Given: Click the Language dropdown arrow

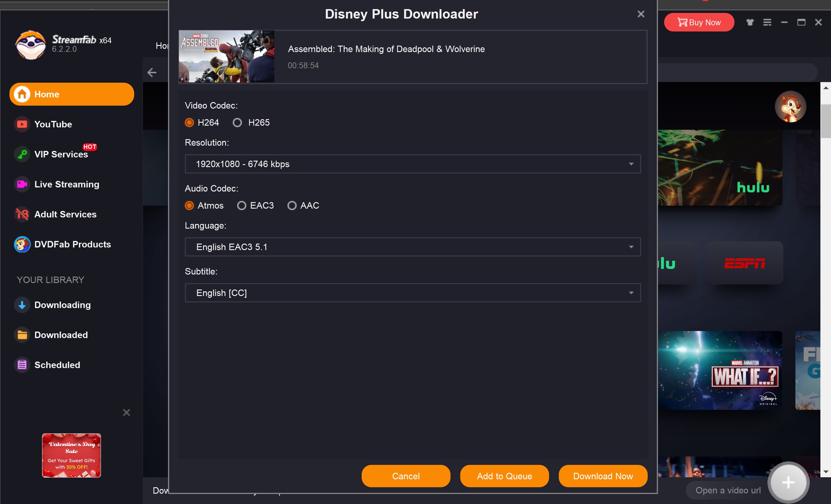Looking at the screenshot, I should tap(631, 247).
